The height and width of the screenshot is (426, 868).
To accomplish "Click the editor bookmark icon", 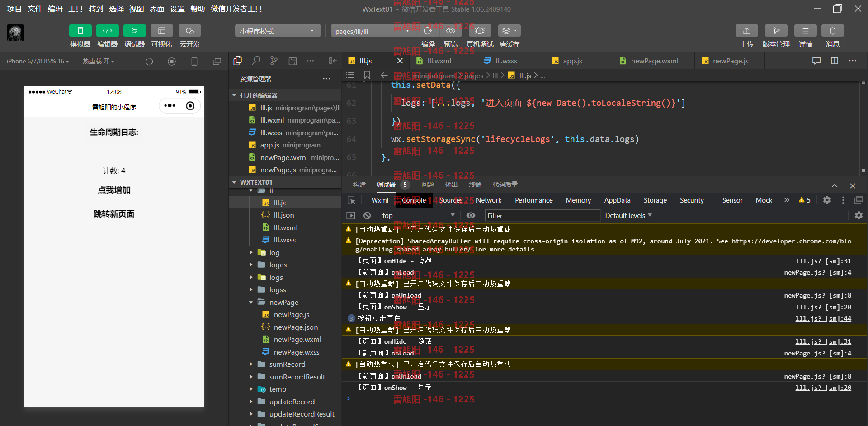I will [x=367, y=75].
